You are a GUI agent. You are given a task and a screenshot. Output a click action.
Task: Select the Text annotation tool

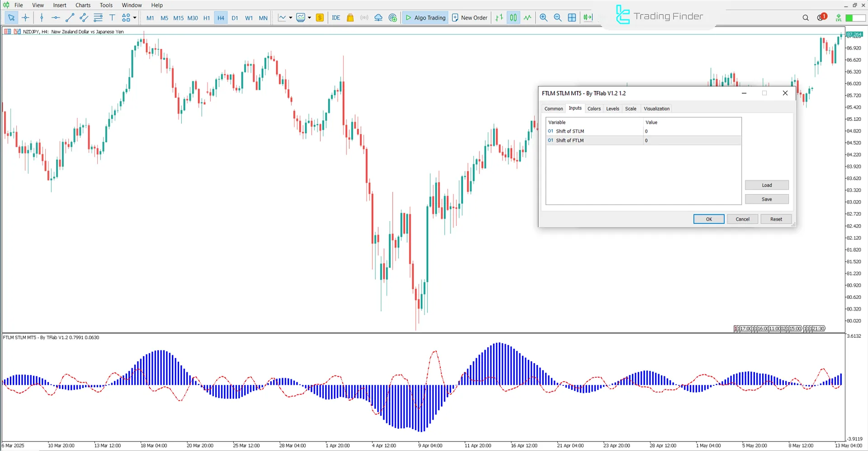click(112, 18)
